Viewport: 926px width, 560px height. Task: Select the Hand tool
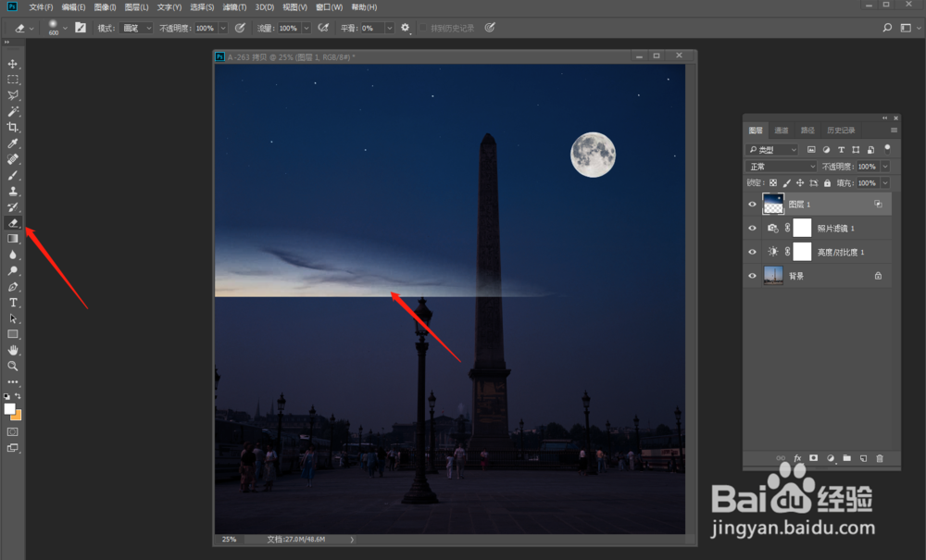[12, 351]
